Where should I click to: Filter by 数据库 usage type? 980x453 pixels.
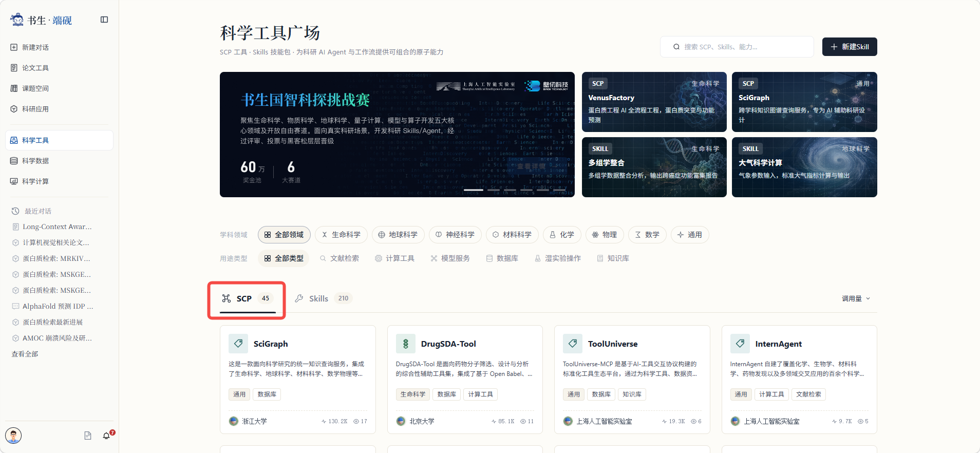pyautogui.click(x=502, y=258)
